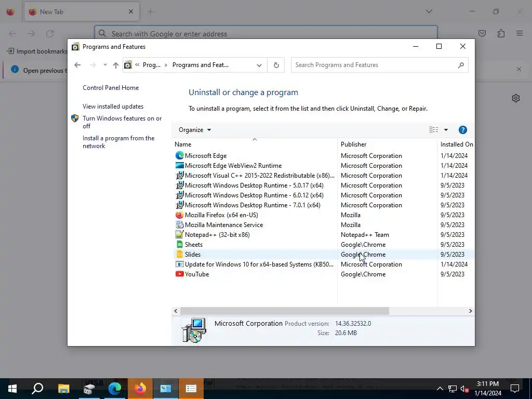
Task: Show hidden system tray icons
Action: [440, 389]
